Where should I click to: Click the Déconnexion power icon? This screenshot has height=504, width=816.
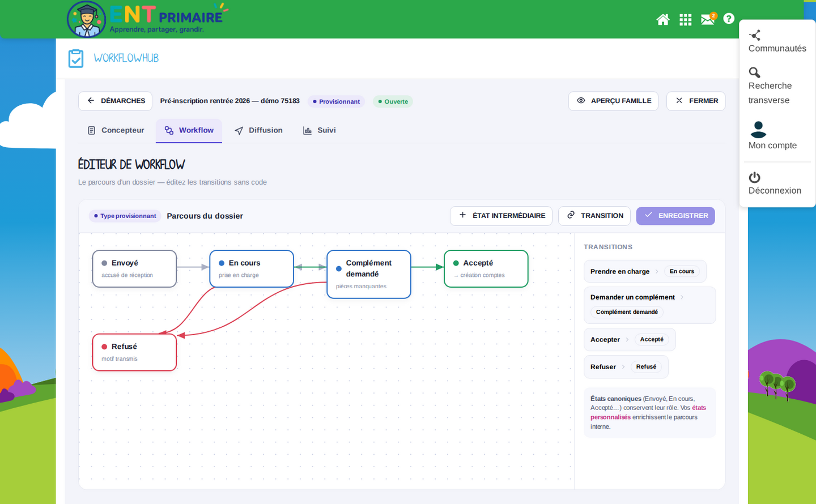755,177
